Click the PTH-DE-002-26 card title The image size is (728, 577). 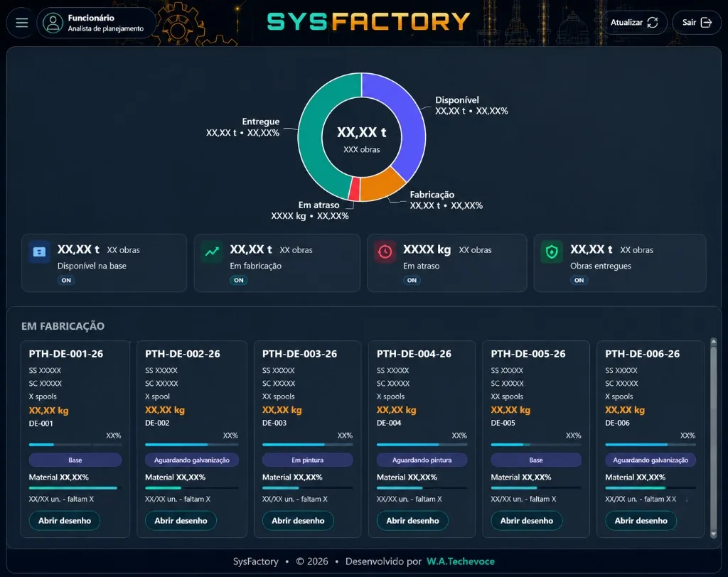coord(183,354)
